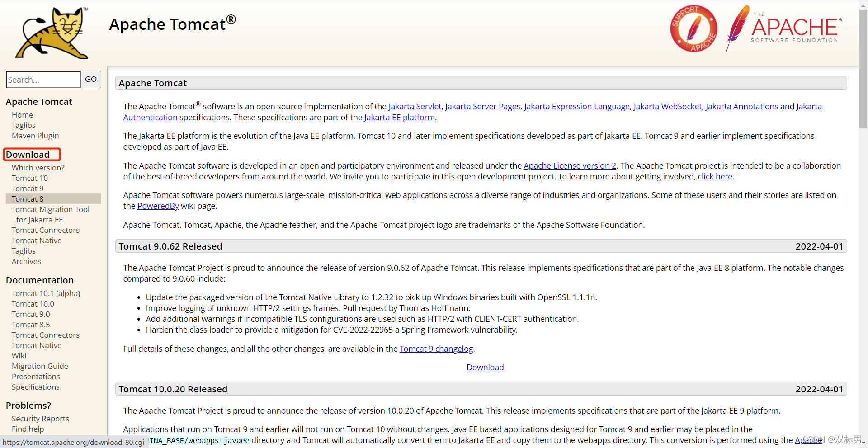Click the Download sidebar heading
The height and width of the screenshot is (448, 868).
pos(28,155)
